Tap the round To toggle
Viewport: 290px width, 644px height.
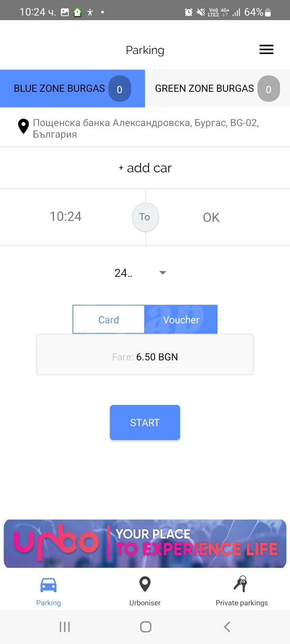pyautogui.click(x=145, y=217)
